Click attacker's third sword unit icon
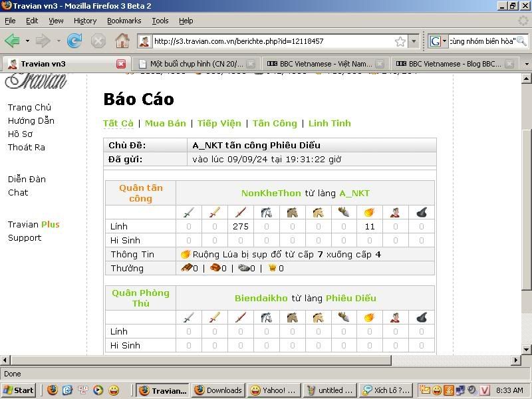The width and height of the screenshot is (532, 399). tap(241, 212)
